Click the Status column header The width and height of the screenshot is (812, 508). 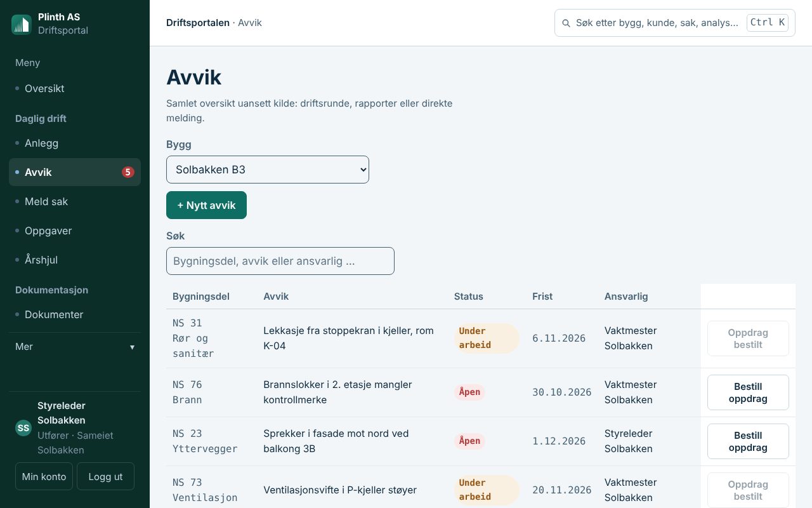[469, 297]
